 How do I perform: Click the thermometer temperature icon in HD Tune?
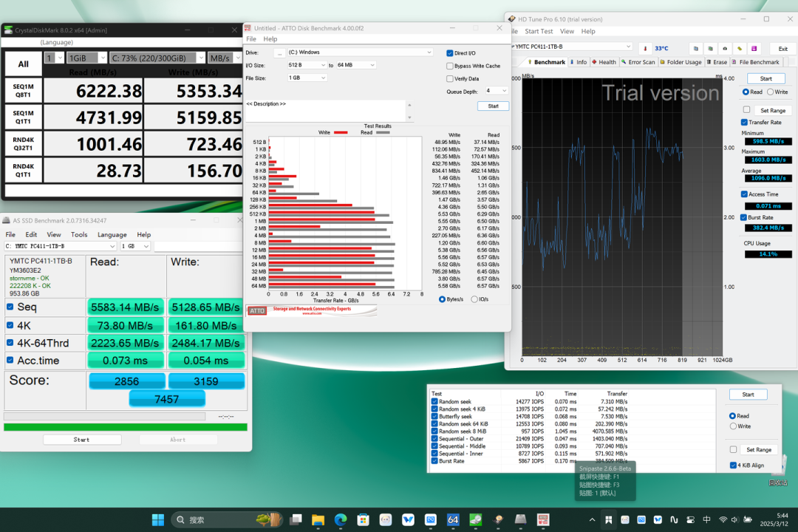645,48
